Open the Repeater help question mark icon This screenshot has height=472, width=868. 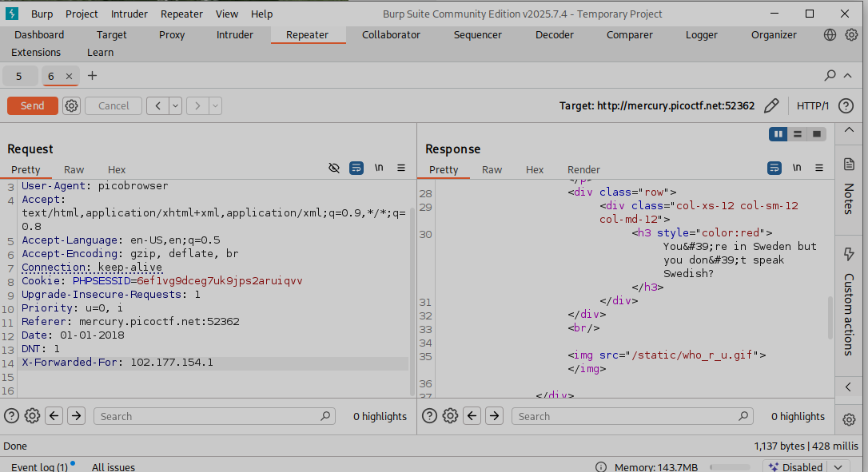[846, 105]
